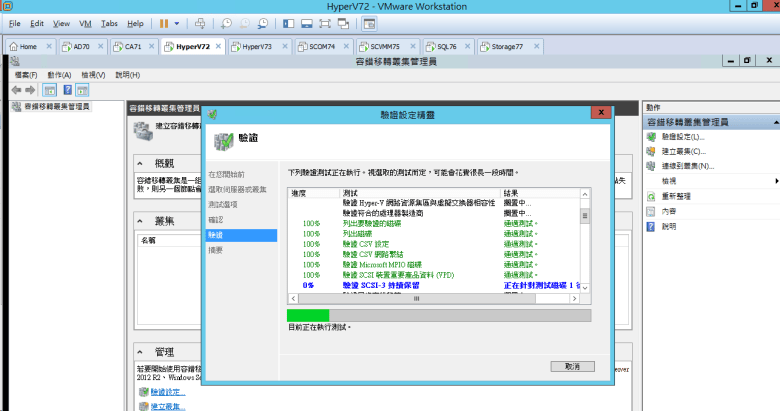The image size is (780, 411).
Task: Click the 取消 cancel button
Action: click(x=572, y=366)
